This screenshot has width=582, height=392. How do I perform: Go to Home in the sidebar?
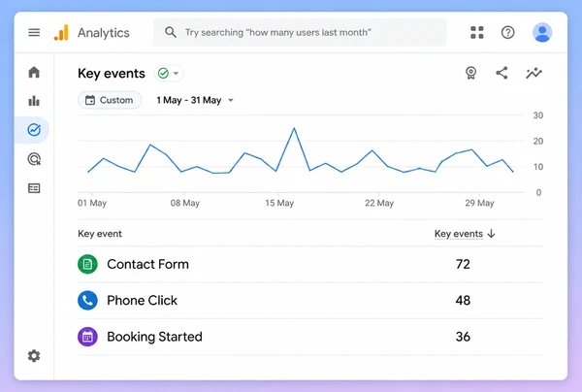(x=34, y=72)
